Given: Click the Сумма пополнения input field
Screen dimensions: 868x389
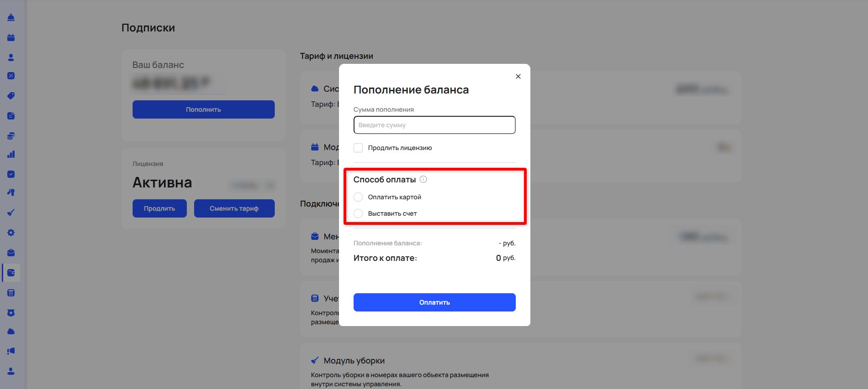Looking at the screenshot, I should click(434, 125).
